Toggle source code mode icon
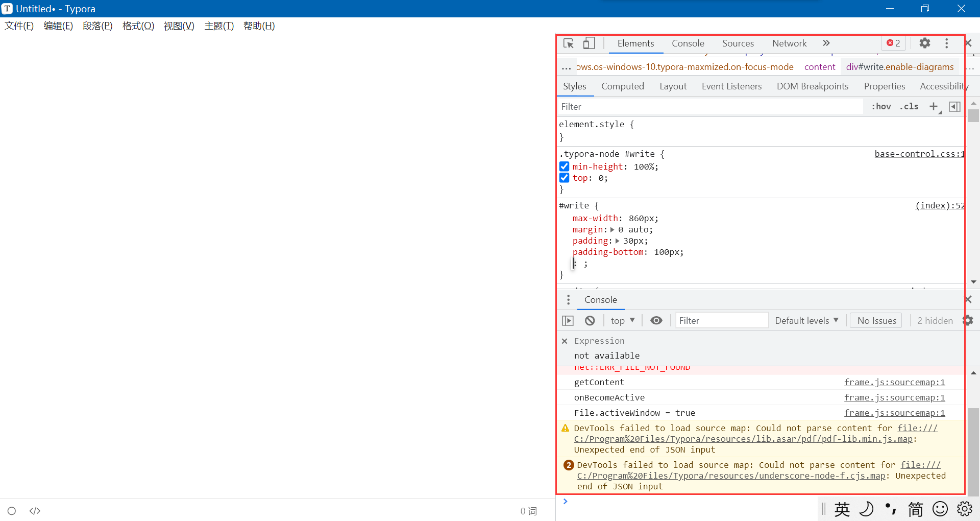980x521 pixels. point(35,511)
